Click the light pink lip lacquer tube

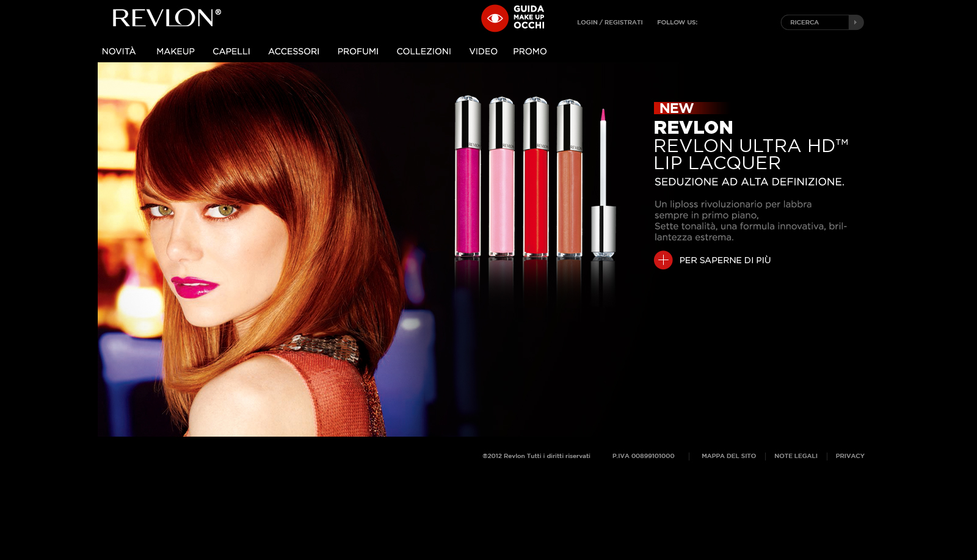502,176
